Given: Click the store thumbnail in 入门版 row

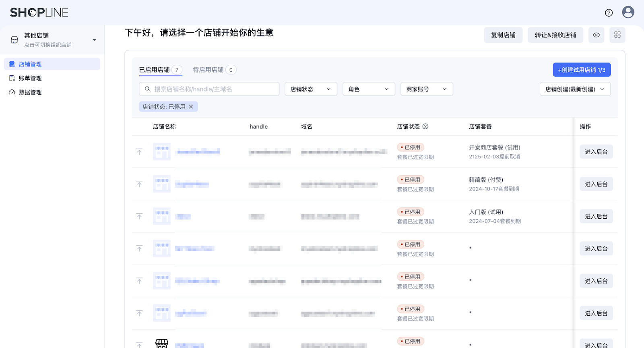Looking at the screenshot, I should coord(162,216).
